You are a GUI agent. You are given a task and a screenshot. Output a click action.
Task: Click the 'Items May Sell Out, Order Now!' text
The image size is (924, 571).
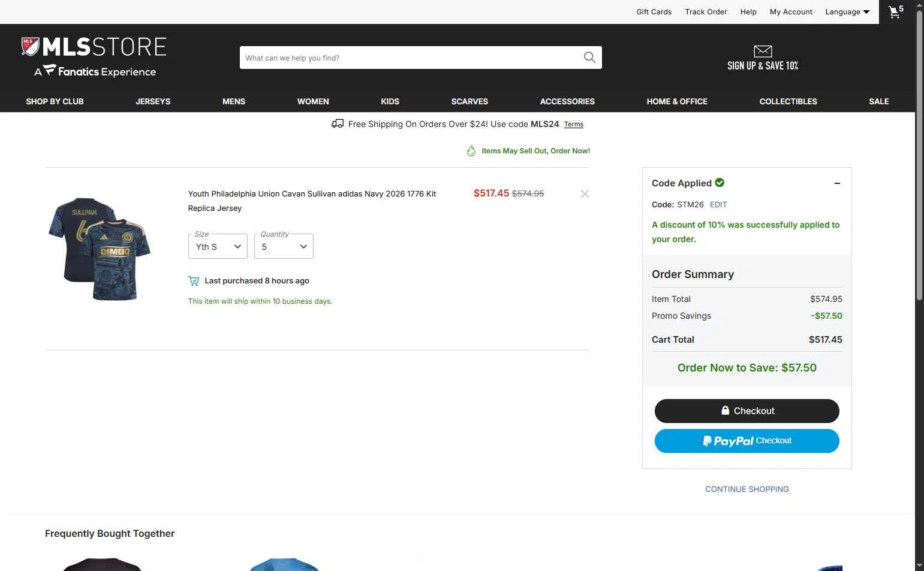(535, 151)
